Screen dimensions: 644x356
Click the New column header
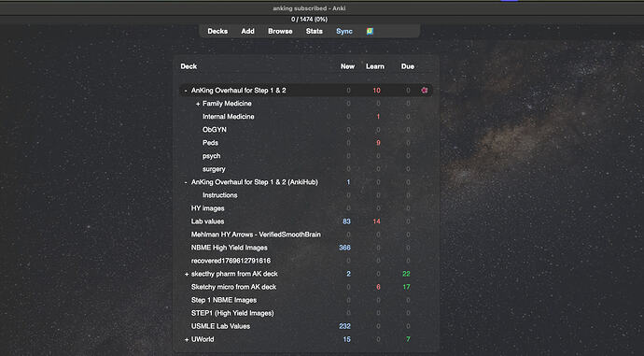[347, 66]
